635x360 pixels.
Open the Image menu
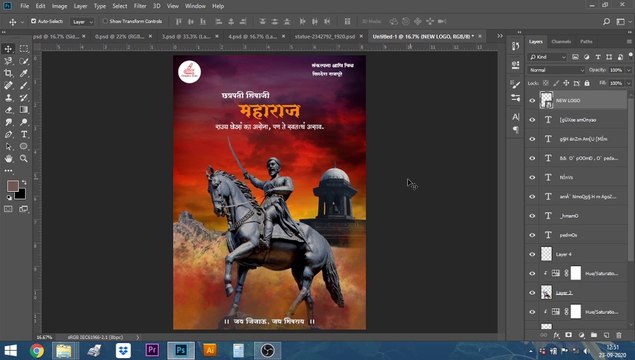pos(59,6)
